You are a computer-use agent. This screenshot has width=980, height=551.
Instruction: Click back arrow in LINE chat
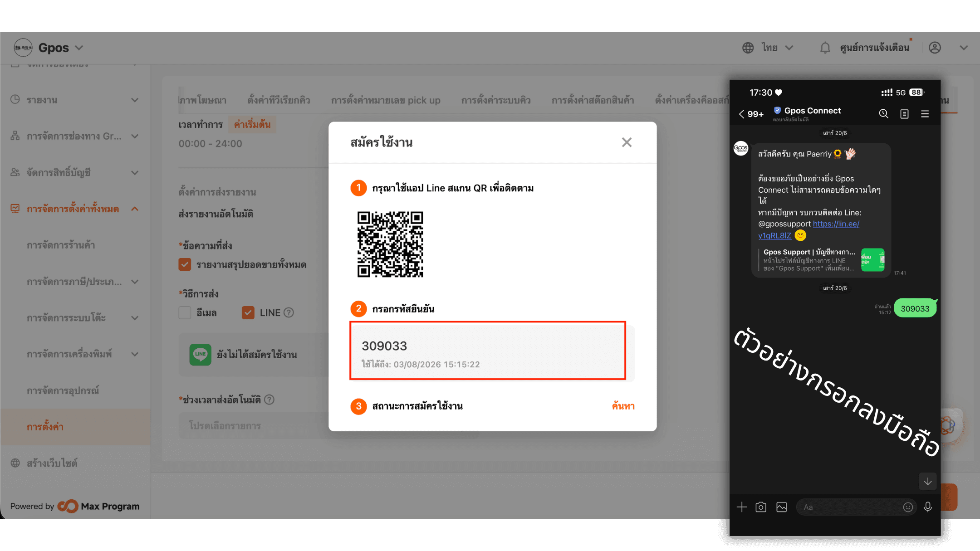[x=741, y=114]
